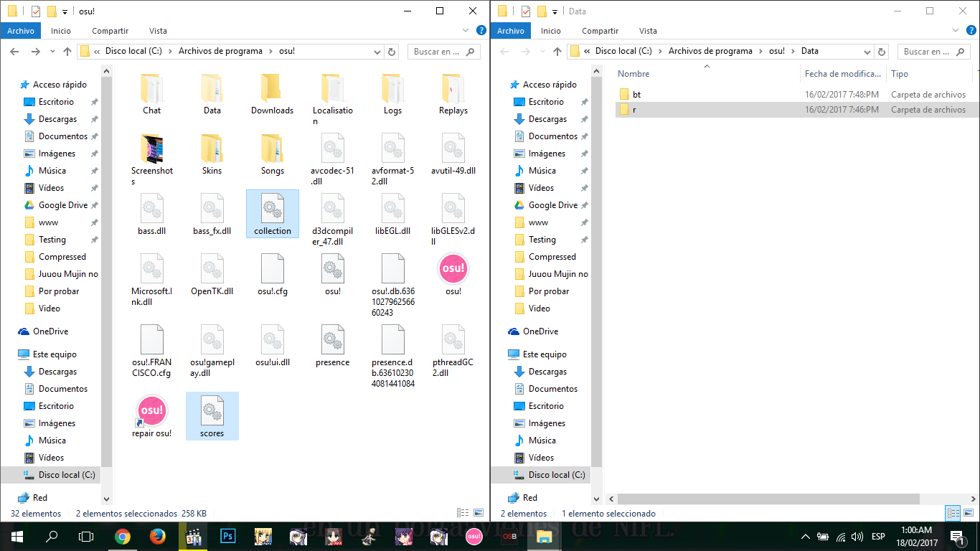
Task: Select the osu!.FRANCISCO.cfg file
Action: [152, 351]
